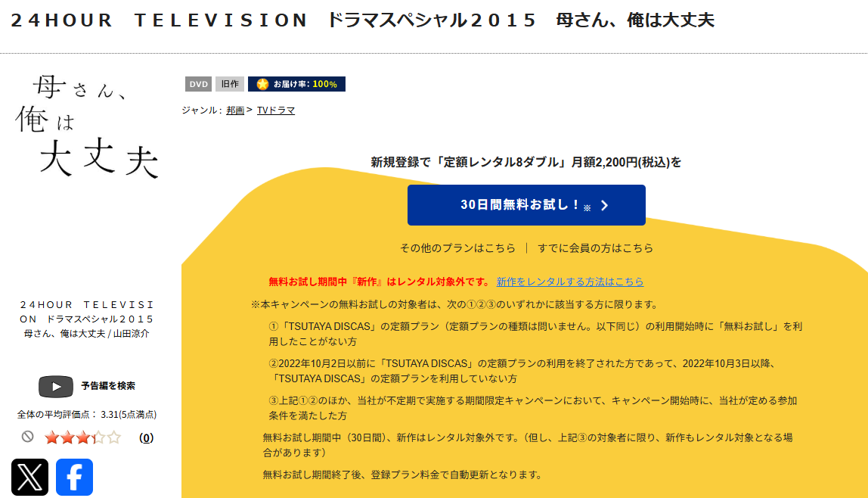This screenshot has width=868, height=498.
Task: View その他のプランはこちら link
Action: click(457, 248)
